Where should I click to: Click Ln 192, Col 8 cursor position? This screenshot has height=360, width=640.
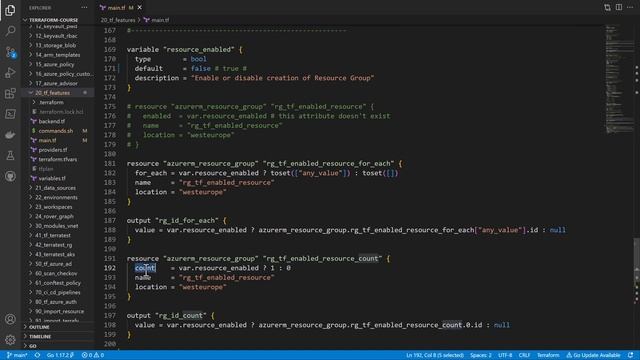tap(435, 355)
